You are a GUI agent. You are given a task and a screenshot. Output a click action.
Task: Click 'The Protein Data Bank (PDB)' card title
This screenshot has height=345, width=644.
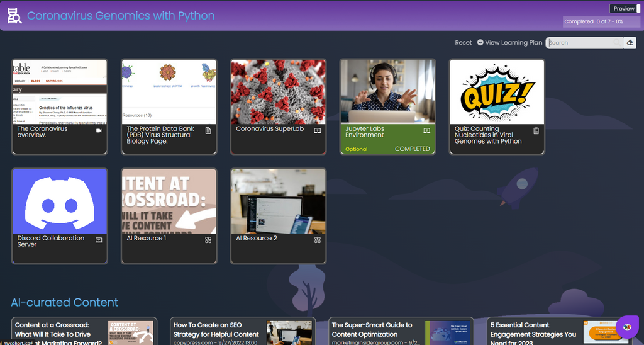pyautogui.click(x=160, y=135)
